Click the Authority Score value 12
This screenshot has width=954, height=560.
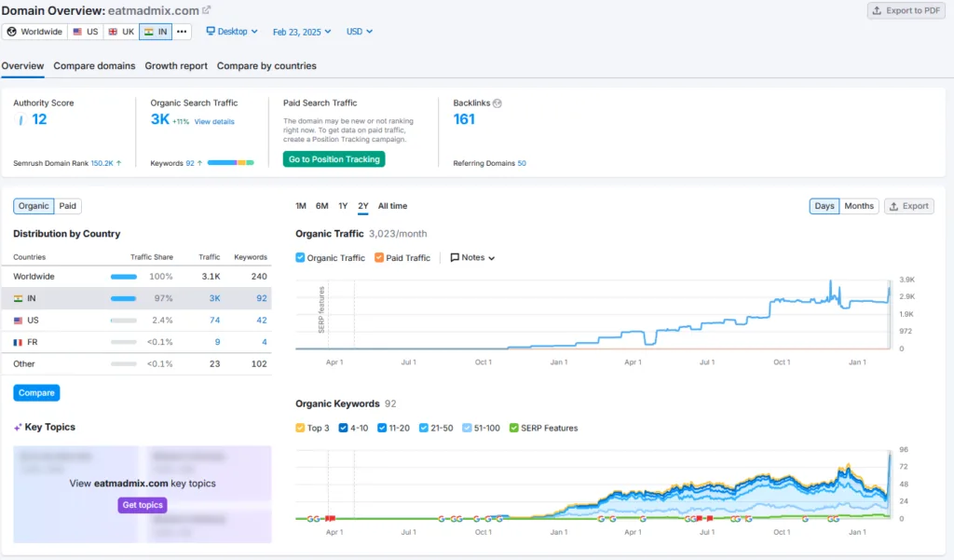click(x=39, y=119)
